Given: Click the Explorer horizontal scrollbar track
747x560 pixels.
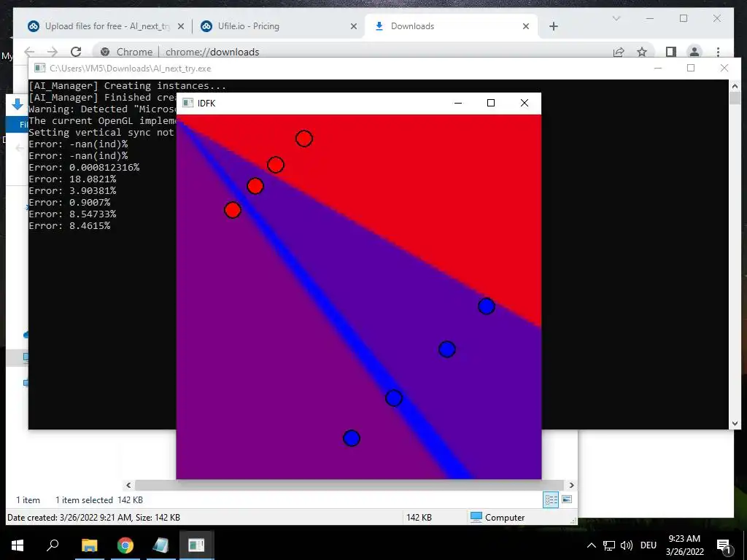Looking at the screenshot, I should [x=349, y=485].
